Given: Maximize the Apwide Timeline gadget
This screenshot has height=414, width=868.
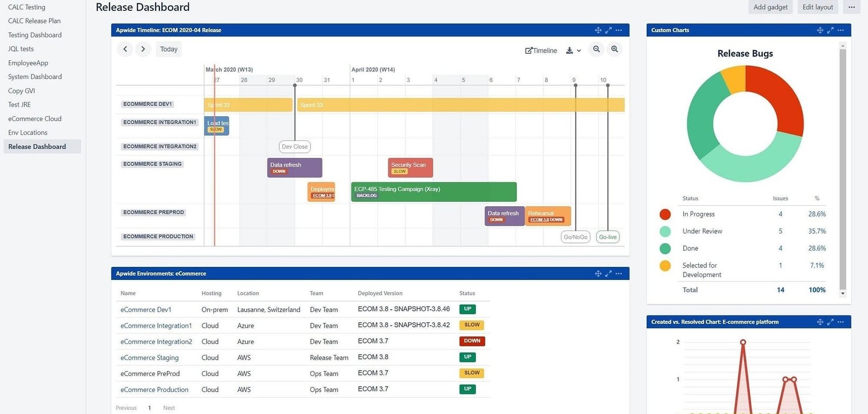Looking at the screenshot, I should click(x=609, y=30).
